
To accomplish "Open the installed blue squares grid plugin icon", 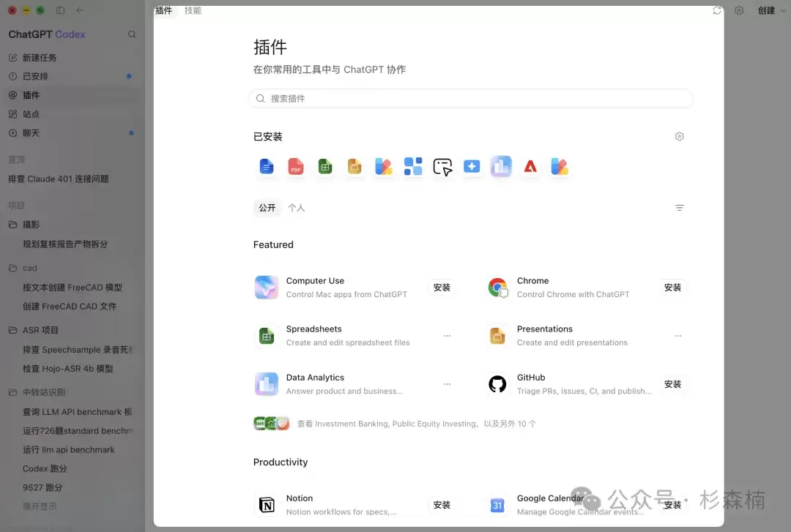I will click(412, 166).
